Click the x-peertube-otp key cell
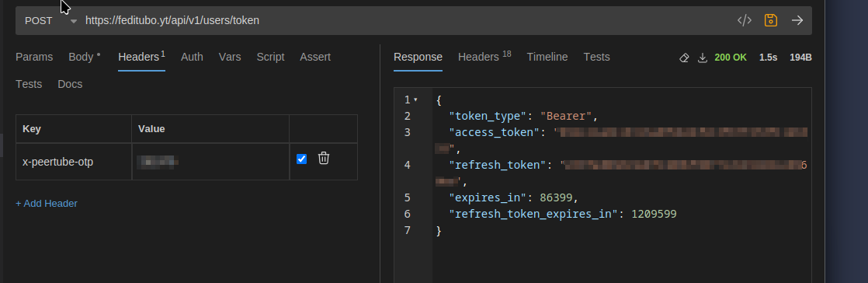The width and height of the screenshot is (868, 283). (74, 162)
